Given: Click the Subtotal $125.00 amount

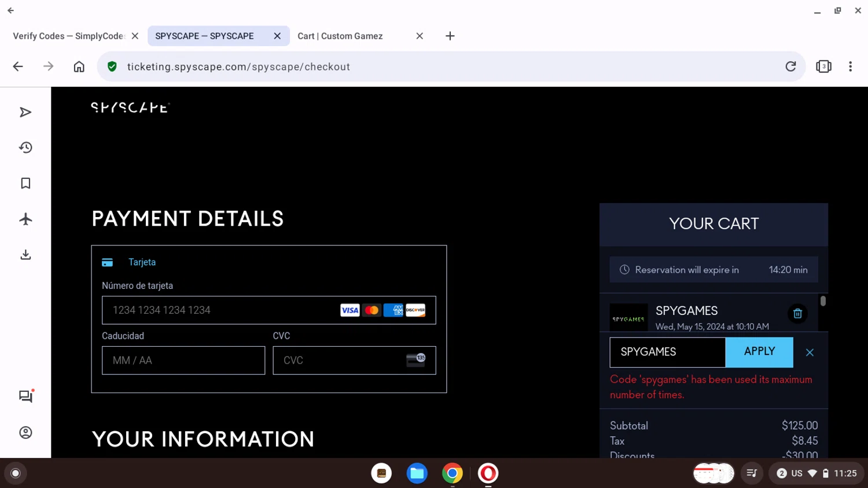Looking at the screenshot, I should [x=800, y=426].
